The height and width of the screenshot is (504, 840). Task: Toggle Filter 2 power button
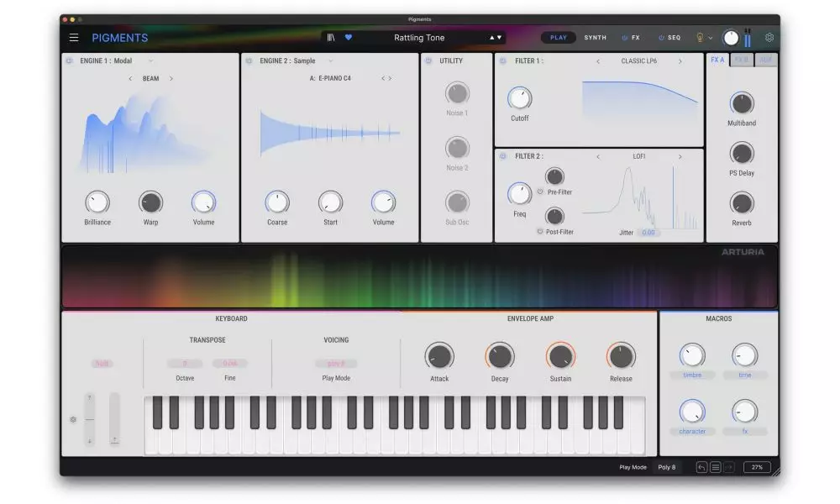pyautogui.click(x=502, y=156)
